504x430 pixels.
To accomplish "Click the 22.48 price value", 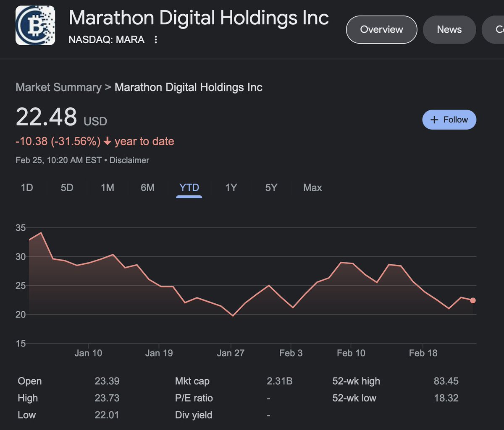I will tap(46, 117).
